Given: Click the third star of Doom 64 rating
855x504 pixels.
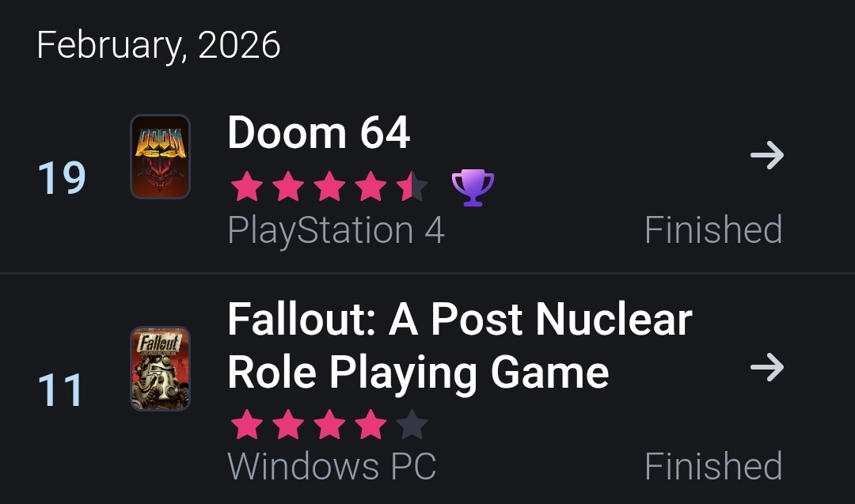Looking at the screenshot, I should [x=329, y=188].
